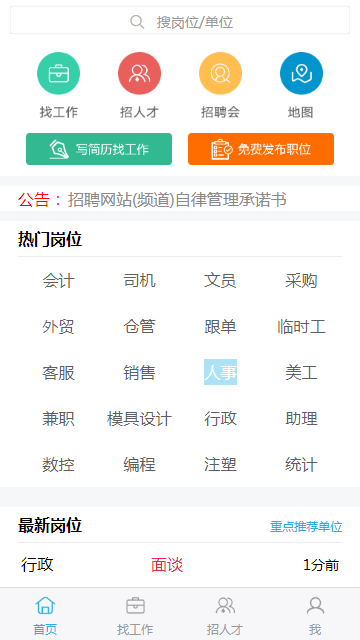Image resolution: width=360 pixels, height=640 pixels.
Task: Choose the 采购 position link
Action: click(x=301, y=281)
